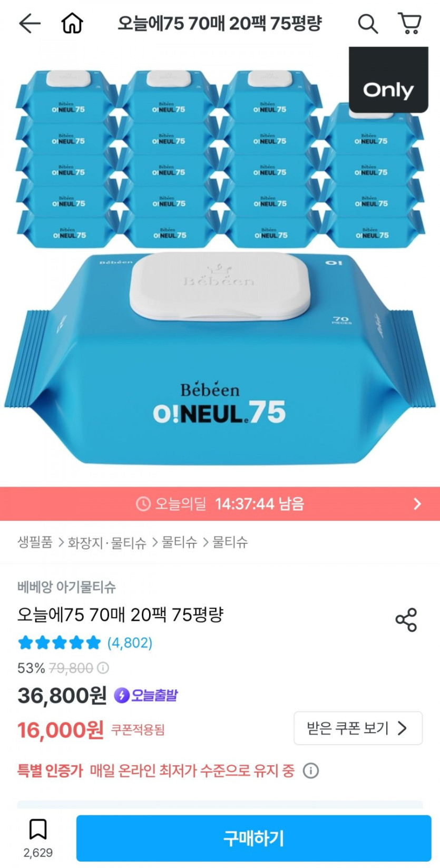Go to home via house icon
Viewport: 440px width, 868px height.
click(72, 23)
